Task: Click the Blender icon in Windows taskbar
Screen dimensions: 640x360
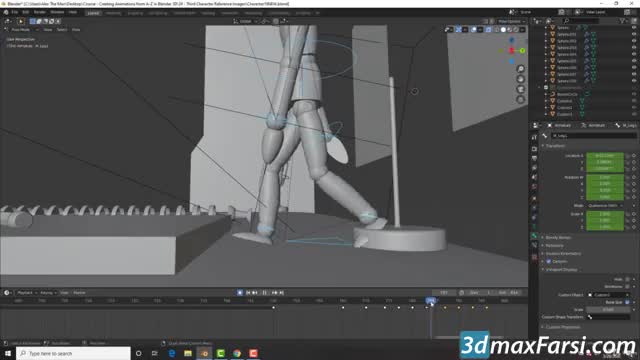Action: (204, 353)
